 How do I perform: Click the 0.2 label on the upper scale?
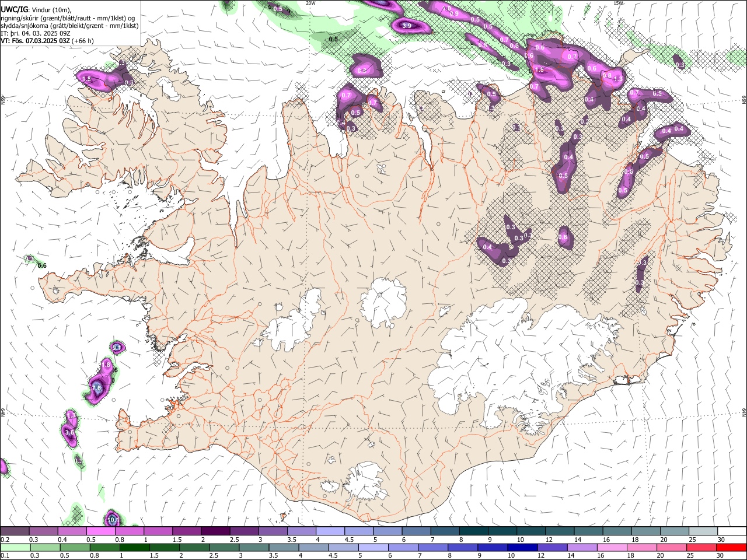coord(5,540)
